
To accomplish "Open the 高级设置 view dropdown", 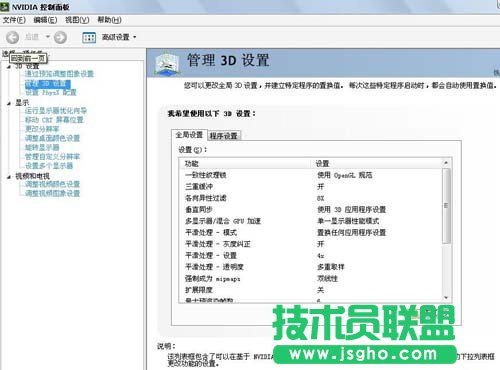I will [119, 37].
